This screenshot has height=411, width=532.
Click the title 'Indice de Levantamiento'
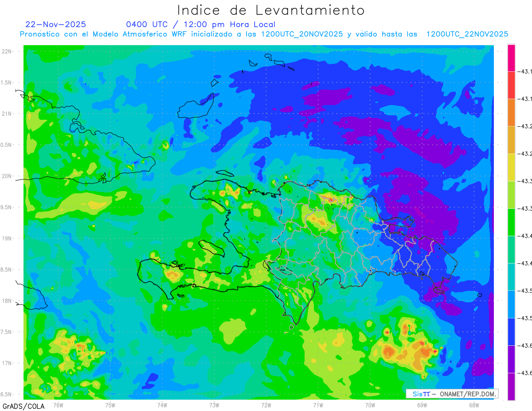(x=271, y=10)
